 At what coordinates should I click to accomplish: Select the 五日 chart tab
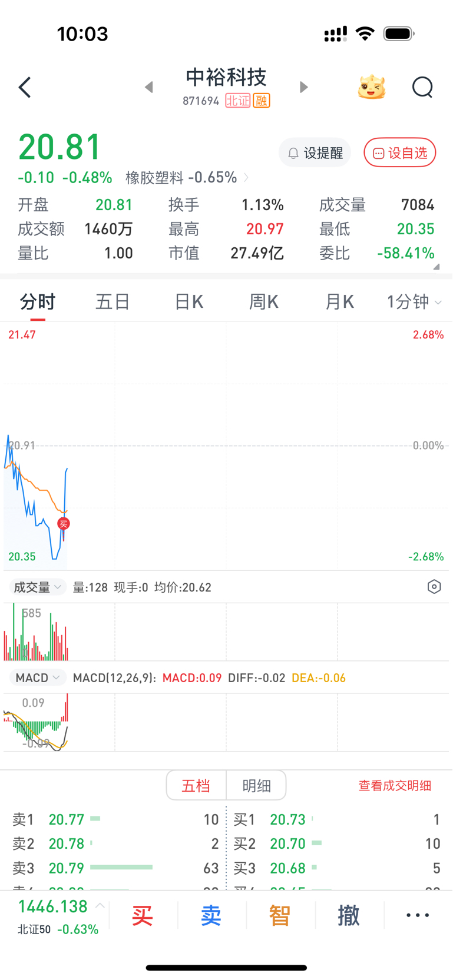[113, 302]
